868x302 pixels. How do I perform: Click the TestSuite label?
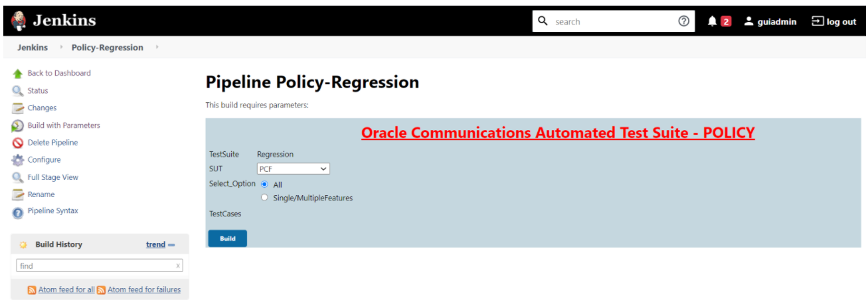(x=224, y=154)
